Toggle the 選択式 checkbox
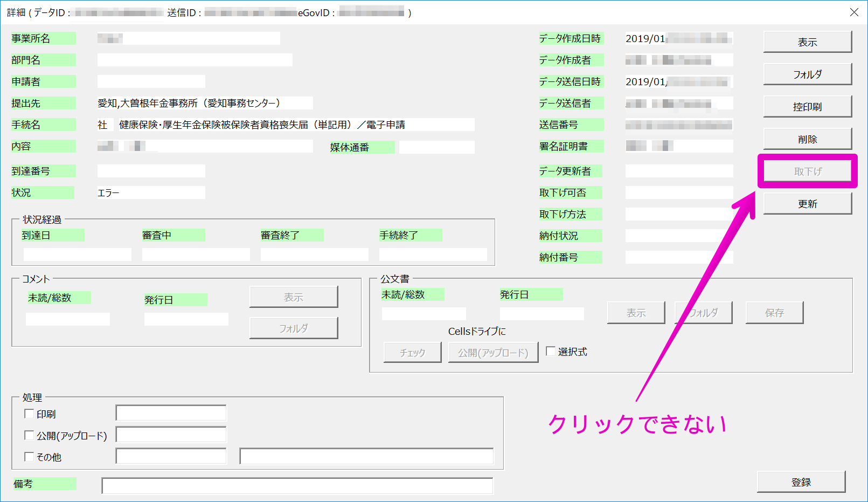 click(551, 351)
